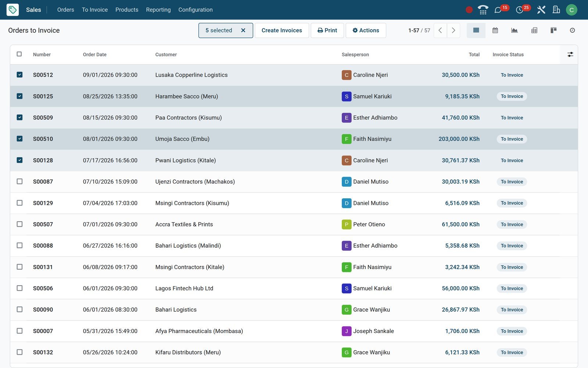Open the Configuration menu
The width and height of the screenshot is (588, 368).
[196, 10]
